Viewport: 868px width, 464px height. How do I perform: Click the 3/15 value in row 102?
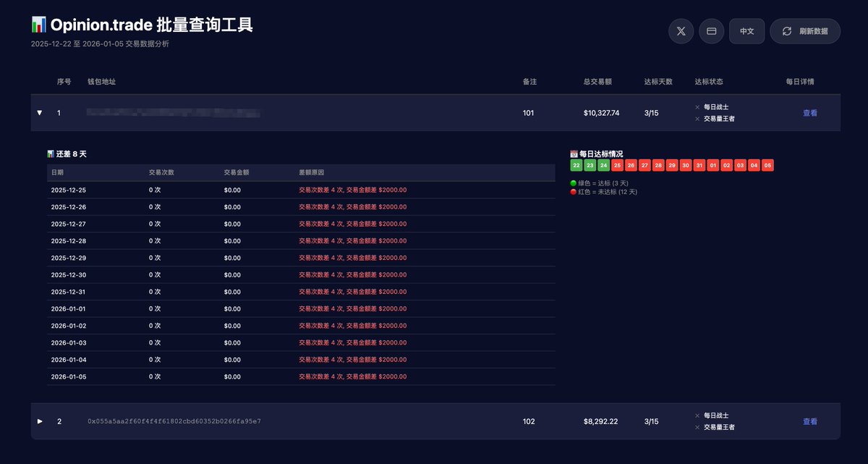[651, 421]
